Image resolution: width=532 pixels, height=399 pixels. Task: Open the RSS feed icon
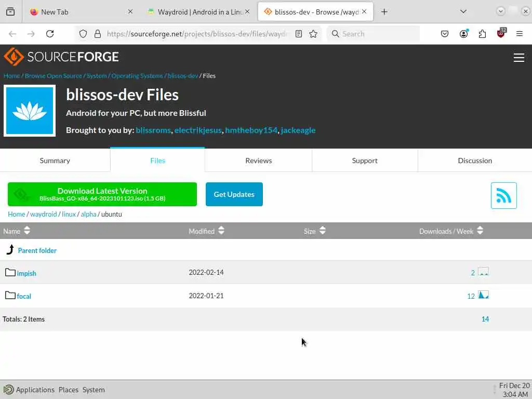click(x=503, y=195)
